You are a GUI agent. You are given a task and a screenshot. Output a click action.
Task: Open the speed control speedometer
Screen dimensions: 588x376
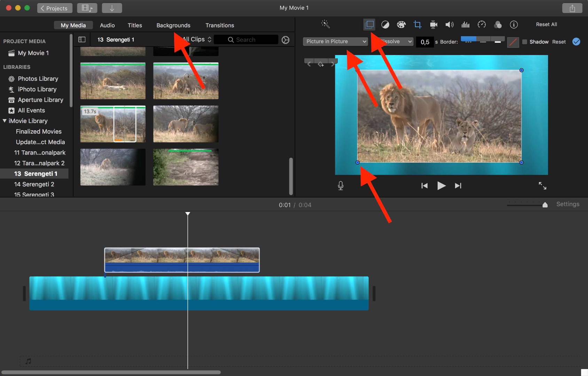click(481, 24)
